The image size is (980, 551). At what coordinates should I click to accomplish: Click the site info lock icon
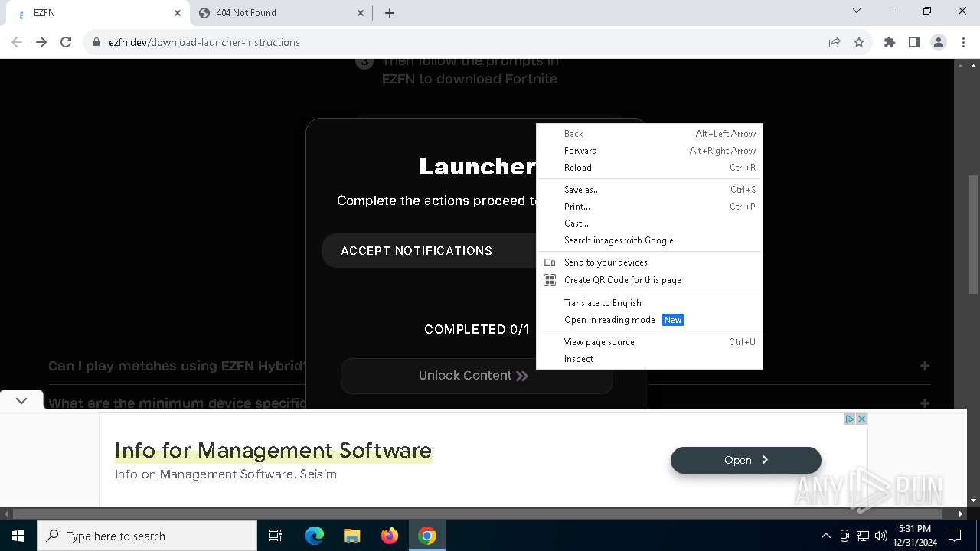tap(96, 42)
